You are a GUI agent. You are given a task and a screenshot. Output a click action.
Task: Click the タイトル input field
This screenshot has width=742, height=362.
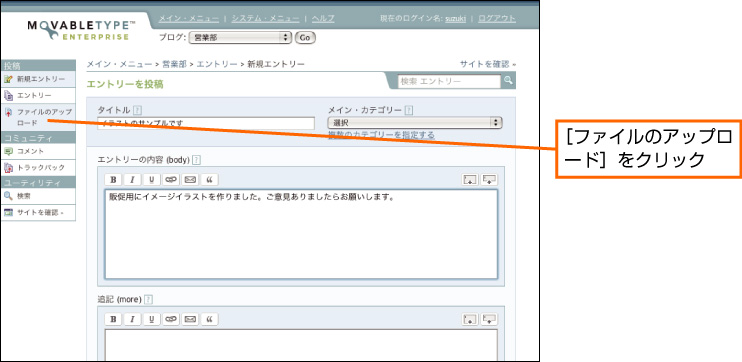(x=206, y=124)
